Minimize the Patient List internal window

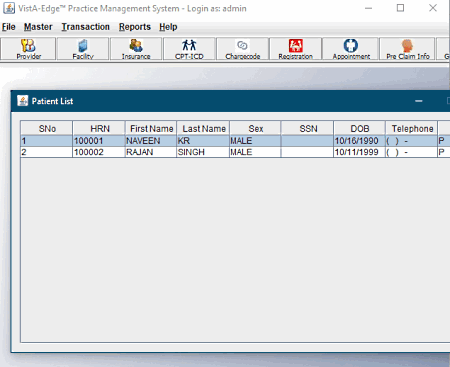pos(419,101)
